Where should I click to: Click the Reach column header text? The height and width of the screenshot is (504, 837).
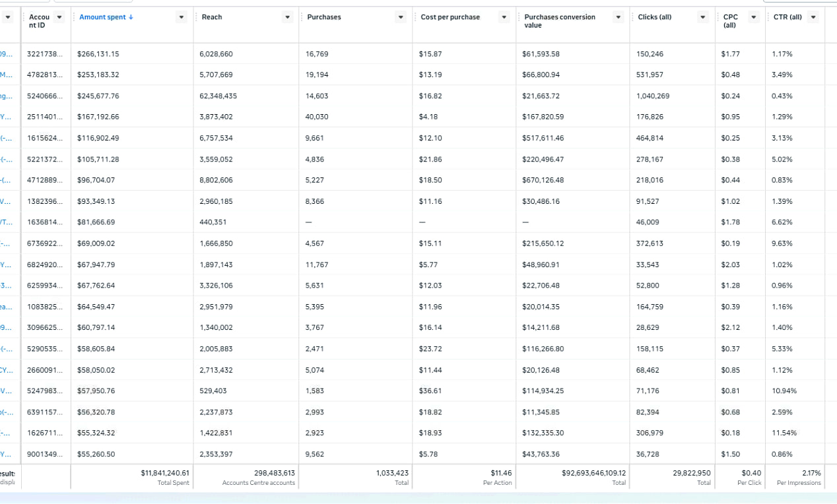point(212,17)
